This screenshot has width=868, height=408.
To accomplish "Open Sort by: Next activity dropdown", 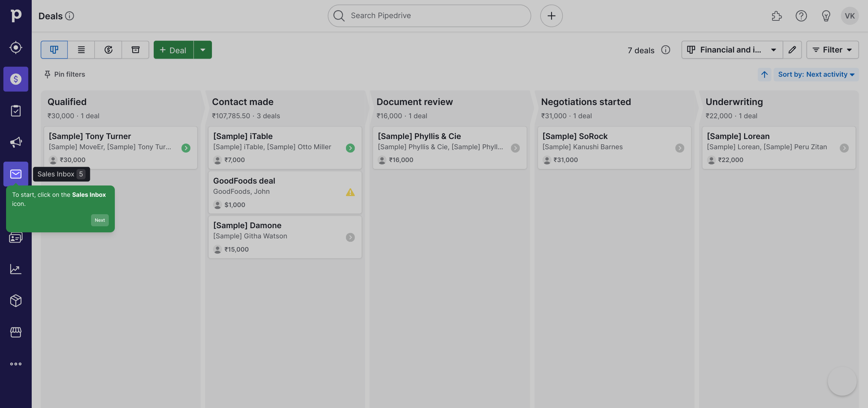I will pyautogui.click(x=816, y=74).
